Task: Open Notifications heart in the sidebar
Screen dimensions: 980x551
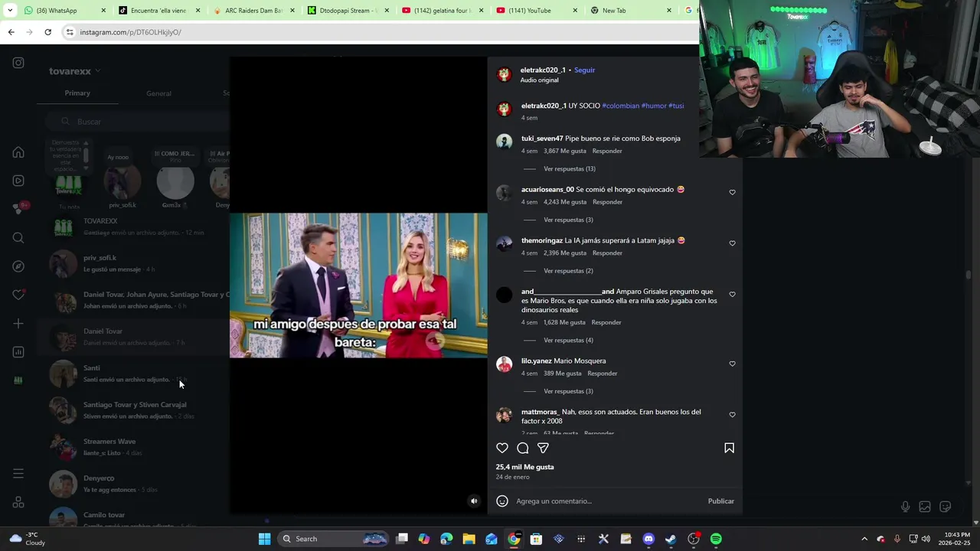Action: (18, 295)
